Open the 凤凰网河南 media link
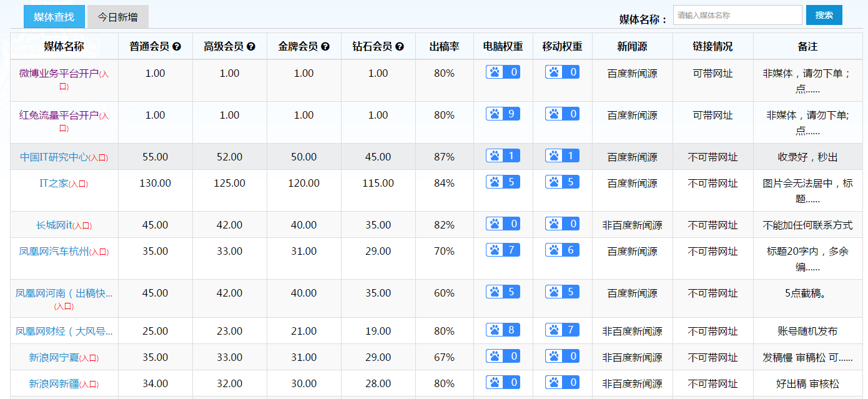868x399 pixels. (64, 293)
